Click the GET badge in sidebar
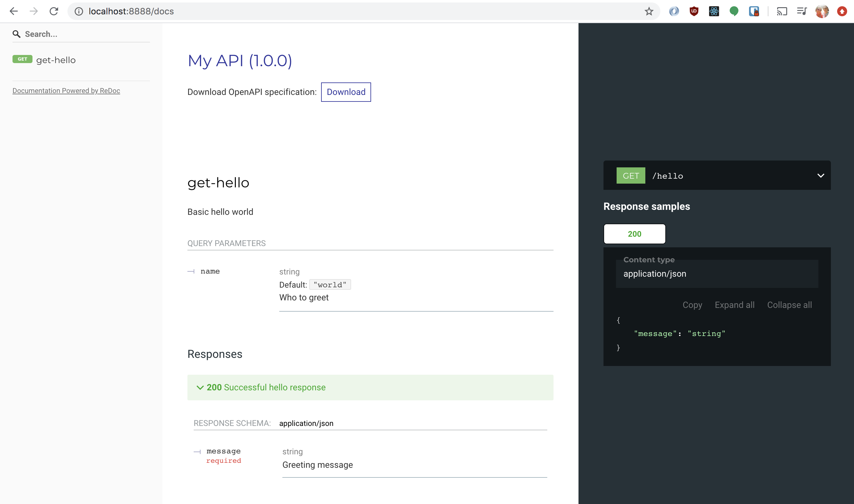 tap(22, 59)
